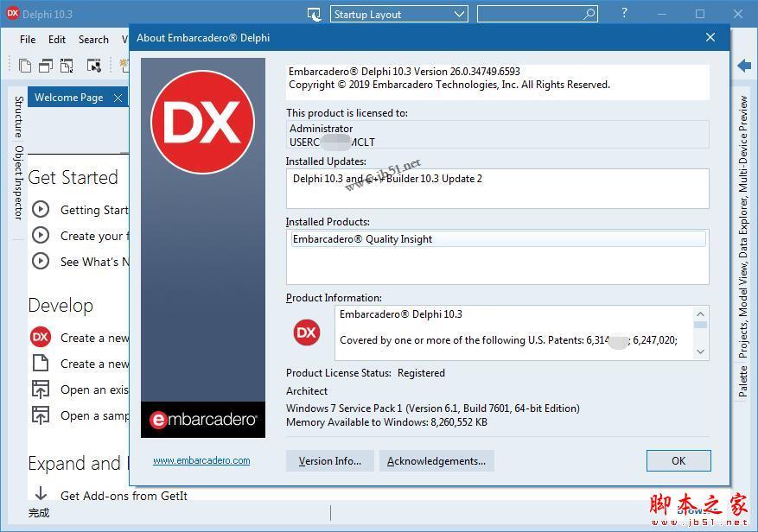Click the Open a sample project icon
758x532 pixels.
pyautogui.click(x=41, y=415)
